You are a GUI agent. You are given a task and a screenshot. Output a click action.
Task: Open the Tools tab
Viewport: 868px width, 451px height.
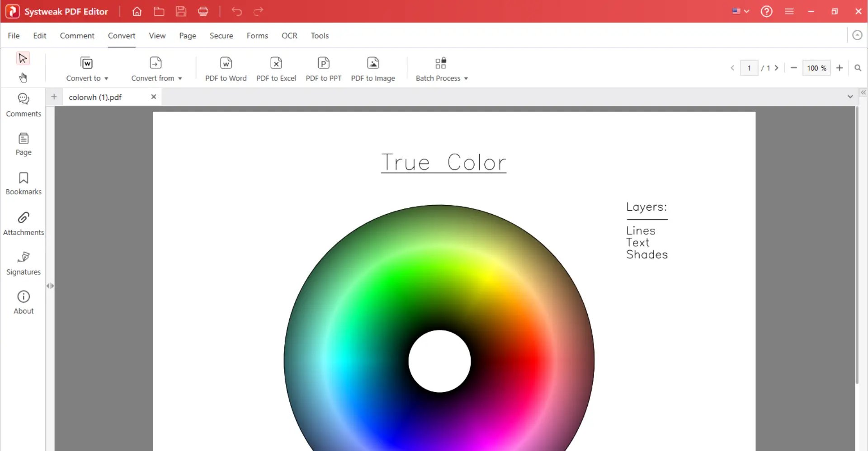coord(320,36)
